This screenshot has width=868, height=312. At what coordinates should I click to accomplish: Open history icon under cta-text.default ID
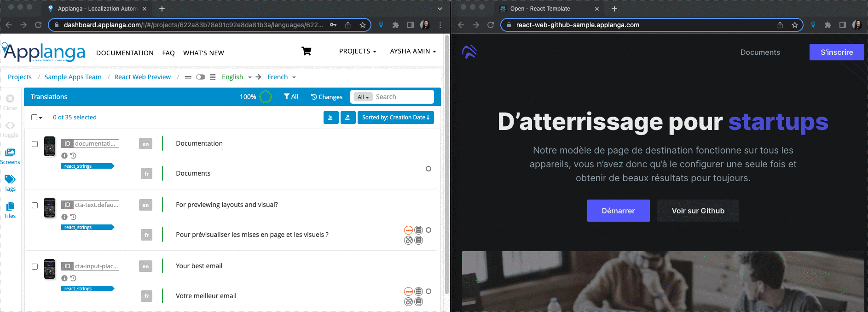coord(73,217)
